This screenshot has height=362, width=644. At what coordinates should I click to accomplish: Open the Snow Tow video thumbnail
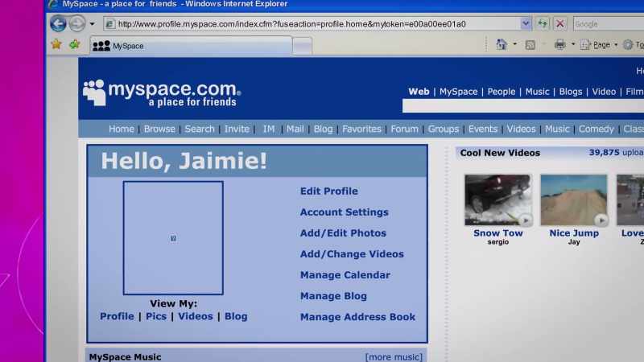(x=498, y=200)
